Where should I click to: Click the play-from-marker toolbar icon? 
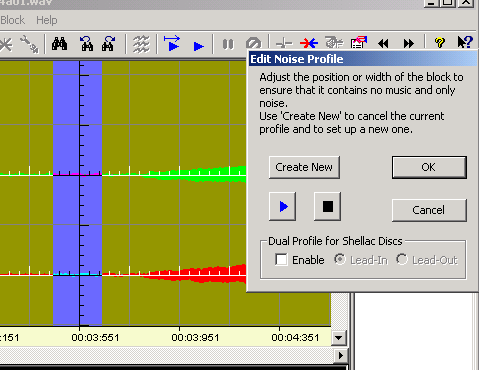coord(172,44)
